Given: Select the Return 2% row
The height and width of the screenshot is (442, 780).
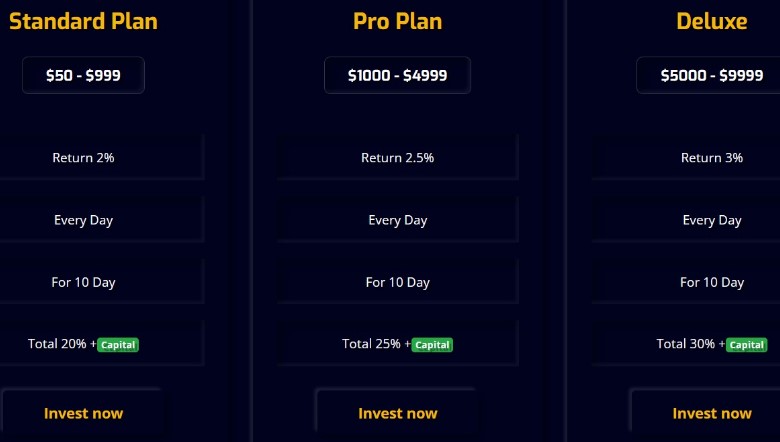Looking at the screenshot, I should click(x=101, y=157).
